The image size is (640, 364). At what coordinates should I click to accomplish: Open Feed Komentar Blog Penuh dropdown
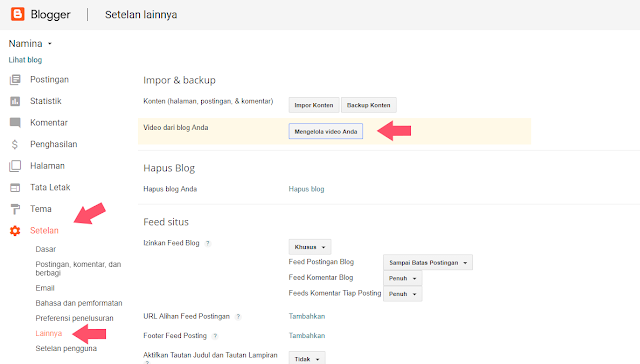(x=402, y=278)
